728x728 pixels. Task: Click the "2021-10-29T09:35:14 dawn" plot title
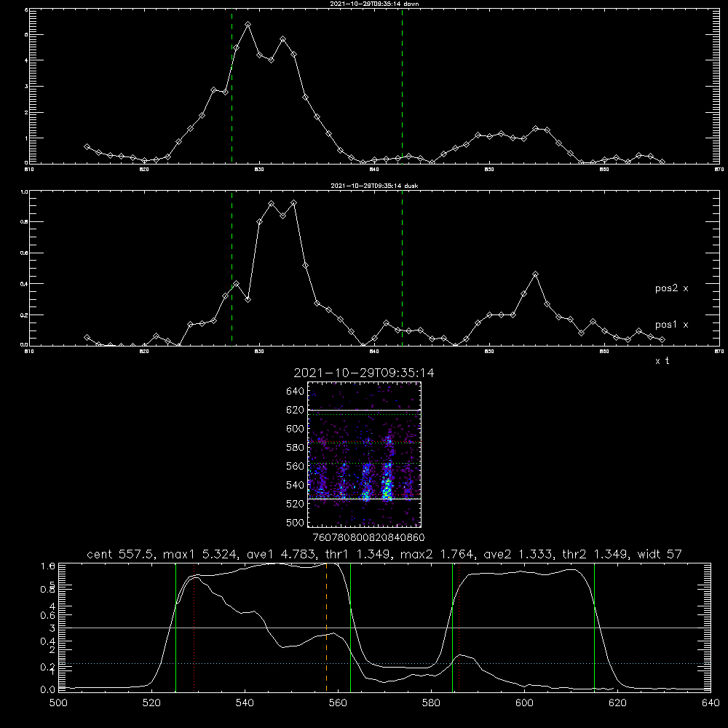pyautogui.click(x=374, y=4)
